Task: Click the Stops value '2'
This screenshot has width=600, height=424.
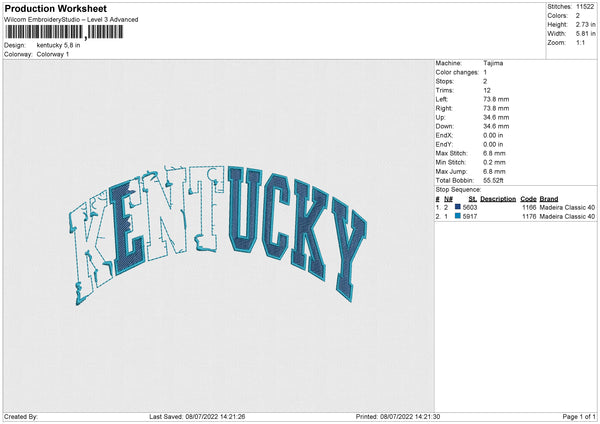Action: point(485,81)
